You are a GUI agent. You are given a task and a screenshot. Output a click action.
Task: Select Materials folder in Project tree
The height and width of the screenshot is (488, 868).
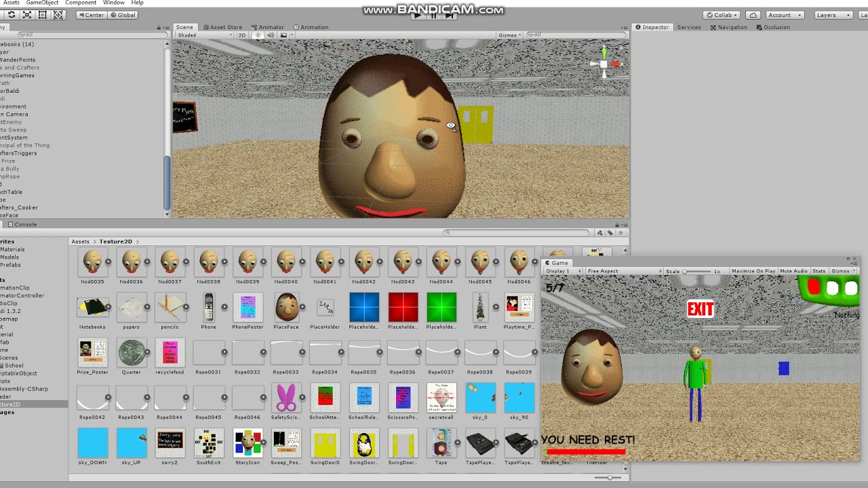click(x=12, y=249)
